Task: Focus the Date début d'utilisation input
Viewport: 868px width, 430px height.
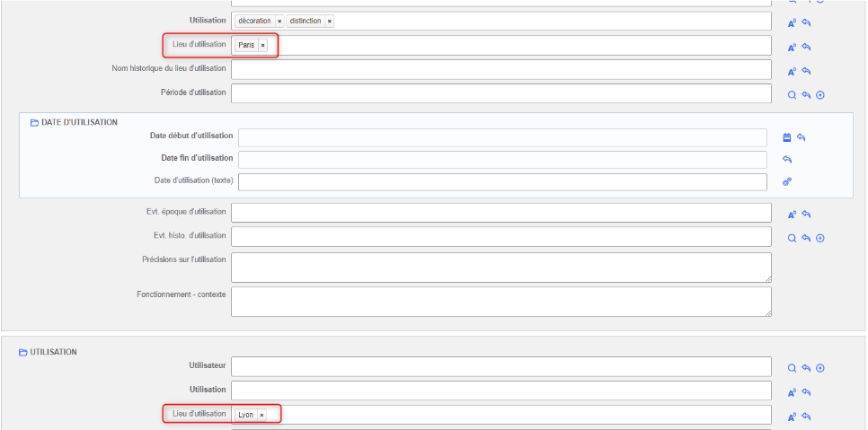Action: coord(502,137)
